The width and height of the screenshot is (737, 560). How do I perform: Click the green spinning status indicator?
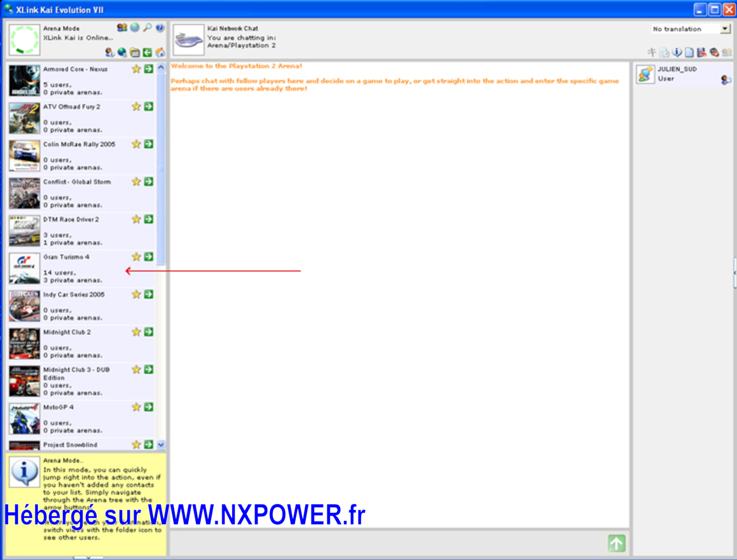coord(24,40)
